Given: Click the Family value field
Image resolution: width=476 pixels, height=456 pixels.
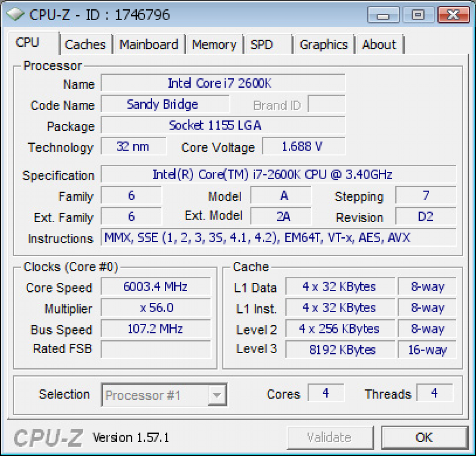Looking at the screenshot, I should 131,195.
